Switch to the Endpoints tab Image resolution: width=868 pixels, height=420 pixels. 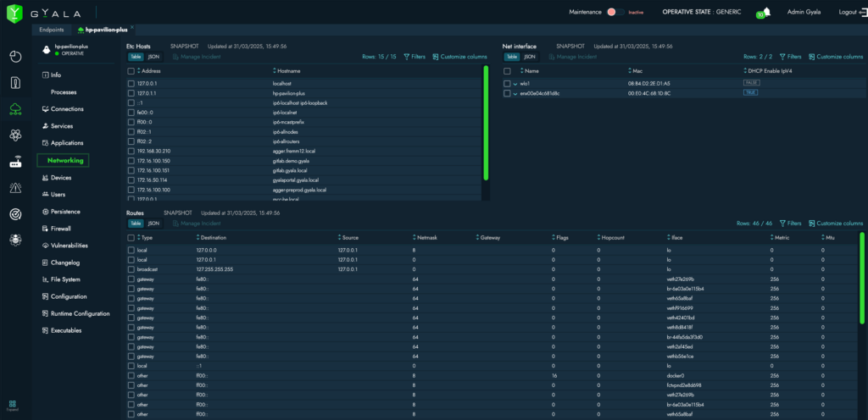pyautogui.click(x=53, y=30)
